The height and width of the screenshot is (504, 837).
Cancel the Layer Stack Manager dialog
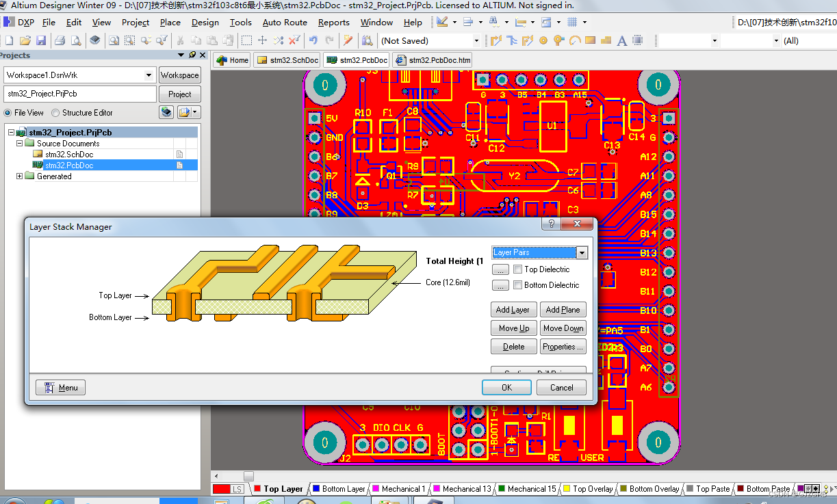point(562,388)
